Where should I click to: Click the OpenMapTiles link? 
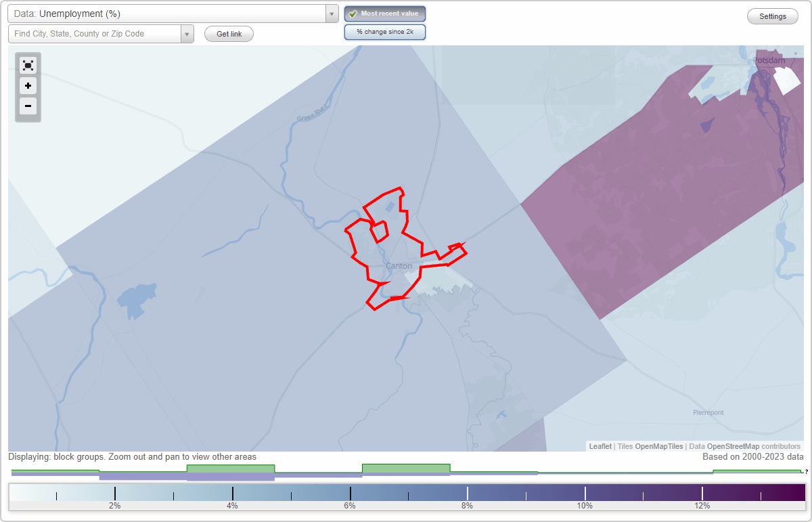[658, 446]
